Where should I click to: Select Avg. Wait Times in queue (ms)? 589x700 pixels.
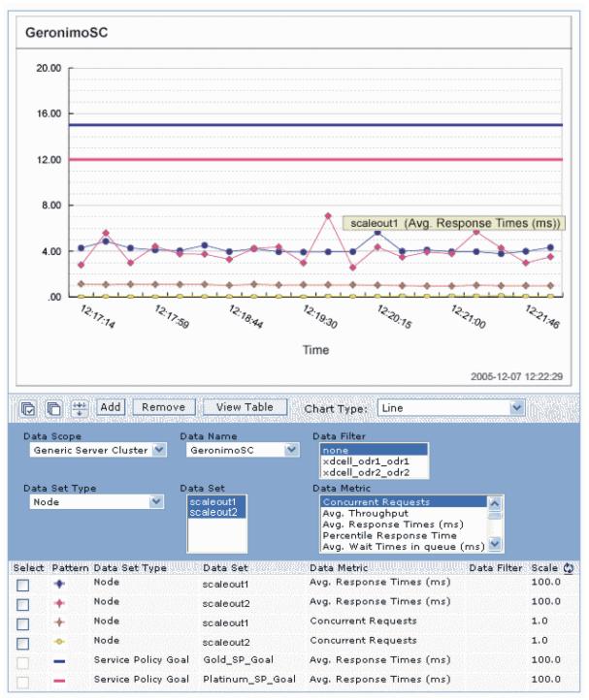[404, 547]
